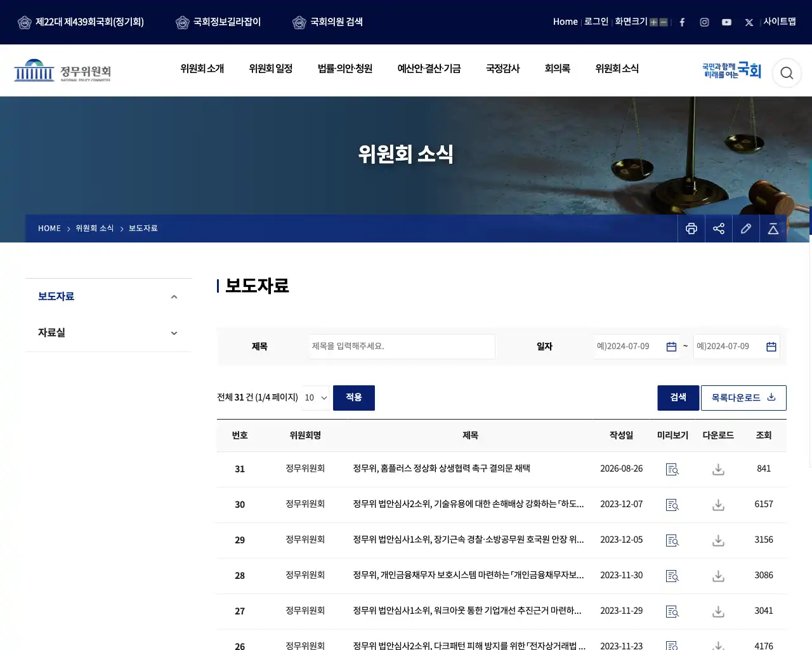Open the X (Twitter) icon link
Screen dimensions: 812x650
tap(749, 22)
